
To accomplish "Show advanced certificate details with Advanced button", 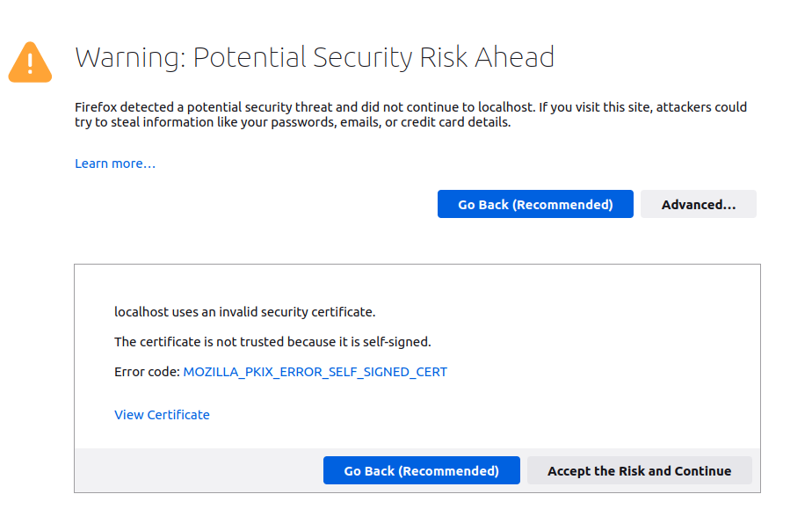I will [x=699, y=204].
